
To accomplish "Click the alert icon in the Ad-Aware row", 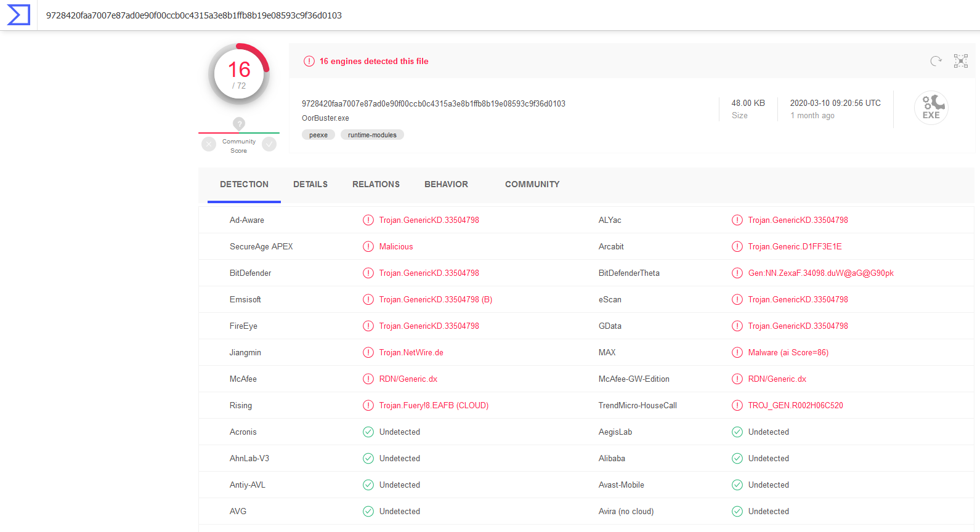I will click(x=368, y=220).
